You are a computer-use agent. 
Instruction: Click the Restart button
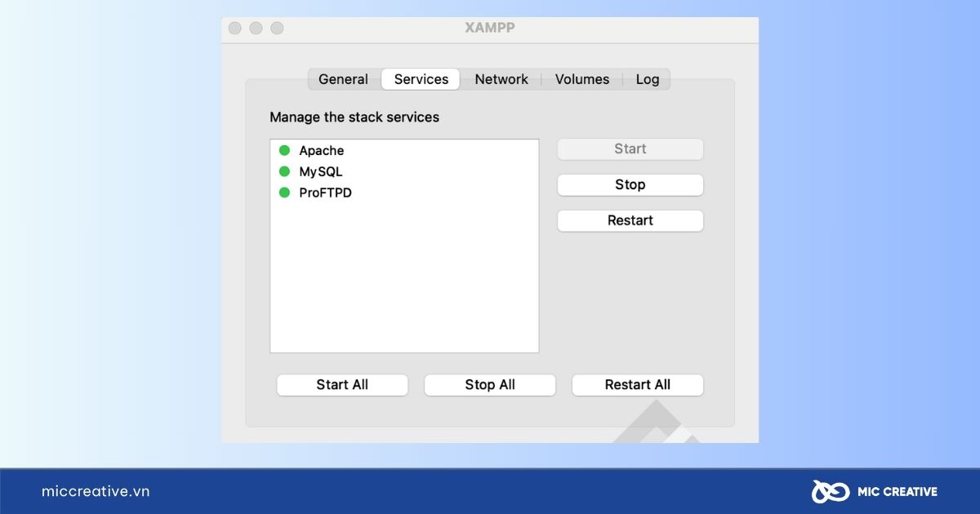click(x=630, y=221)
